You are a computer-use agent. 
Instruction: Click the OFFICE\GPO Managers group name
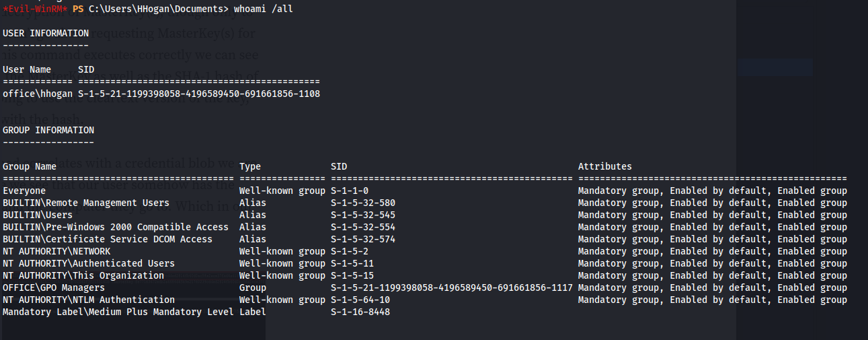point(54,287)
